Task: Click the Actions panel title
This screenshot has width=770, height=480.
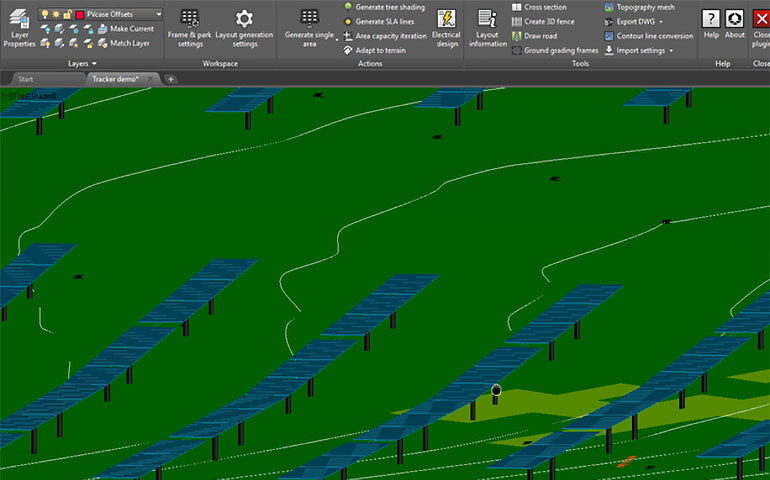Action: [x=370, y=63]
